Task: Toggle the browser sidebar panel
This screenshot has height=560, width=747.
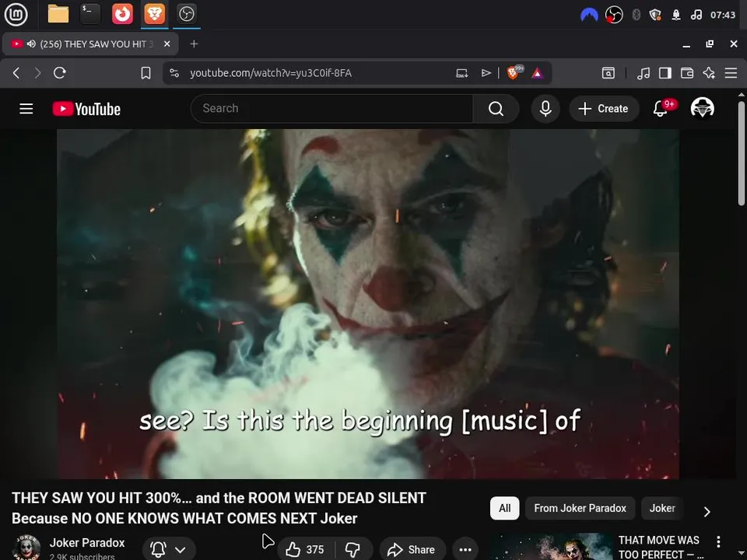Action: (665, 73)
